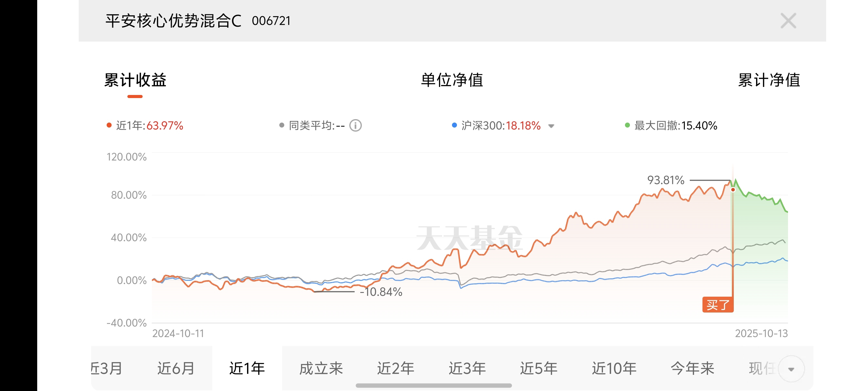Click the horizontal scrollbar under period tabs

pyautogui.click(x=434, y=385)
